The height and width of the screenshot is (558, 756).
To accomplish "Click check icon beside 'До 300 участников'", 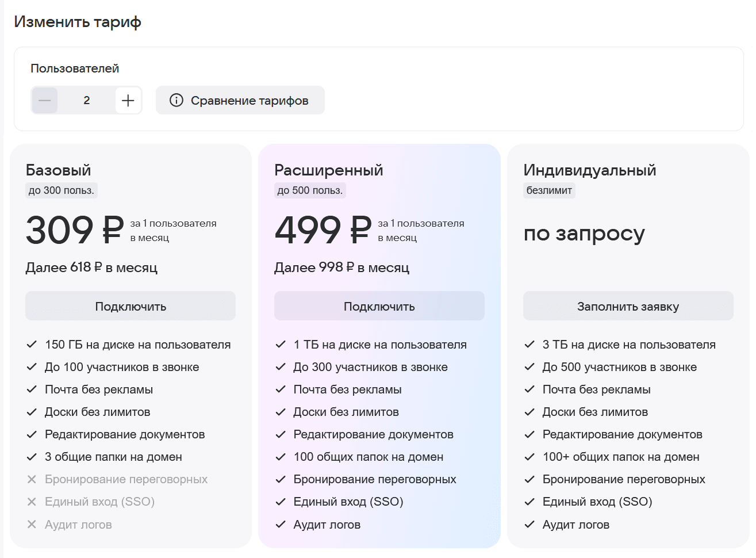I will coord(281,367).
